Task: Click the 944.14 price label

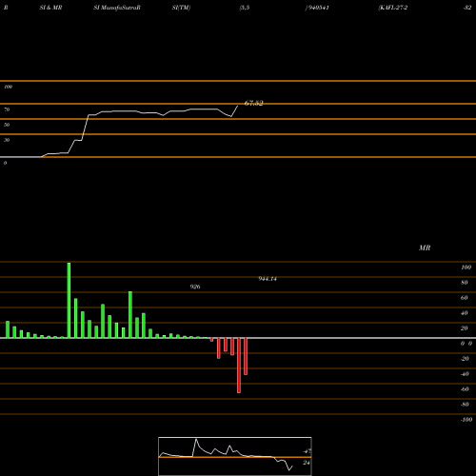Action: (x=268, y=279)
